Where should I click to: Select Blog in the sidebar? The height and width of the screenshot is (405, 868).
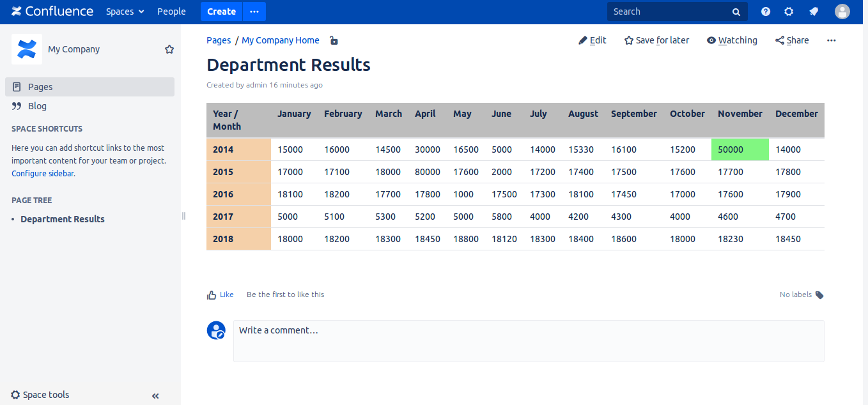click(x=37, y=106)
